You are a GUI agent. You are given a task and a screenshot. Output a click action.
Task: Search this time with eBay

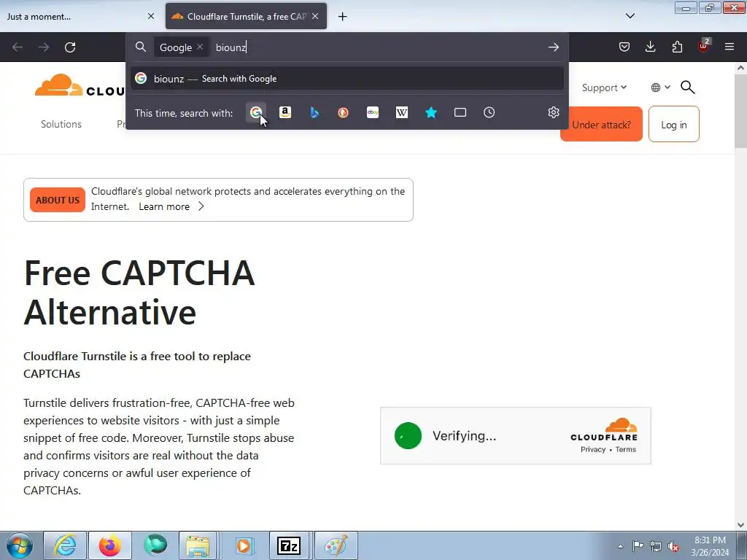pyautogui.click(x=373, y=112)
